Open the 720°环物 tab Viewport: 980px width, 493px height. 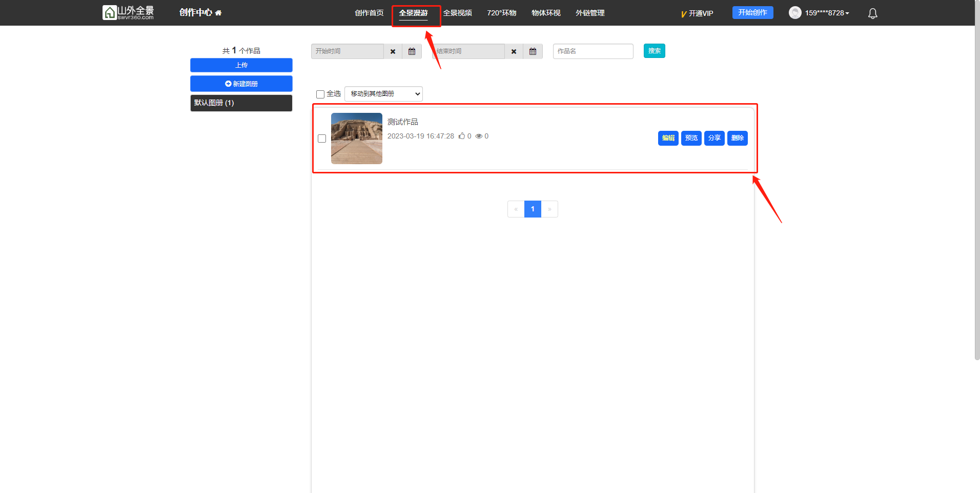point(501,13)
